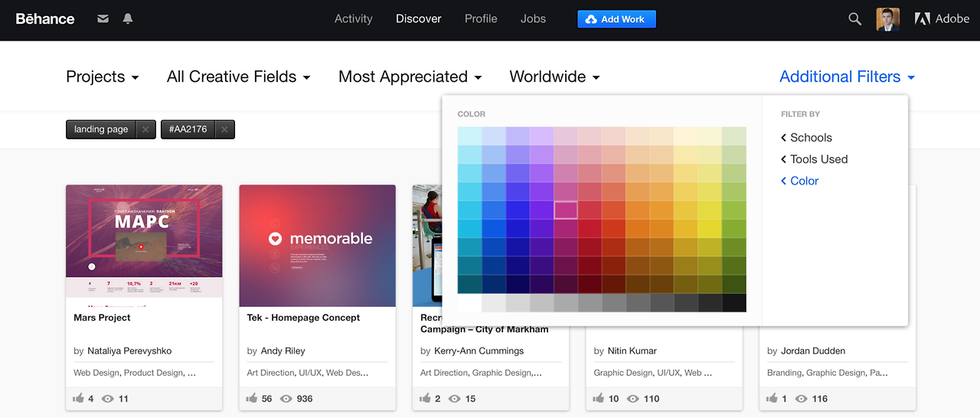Go to the Activity tab
The width and height of the screenshot is (980, 418).
tap(353, 19)
